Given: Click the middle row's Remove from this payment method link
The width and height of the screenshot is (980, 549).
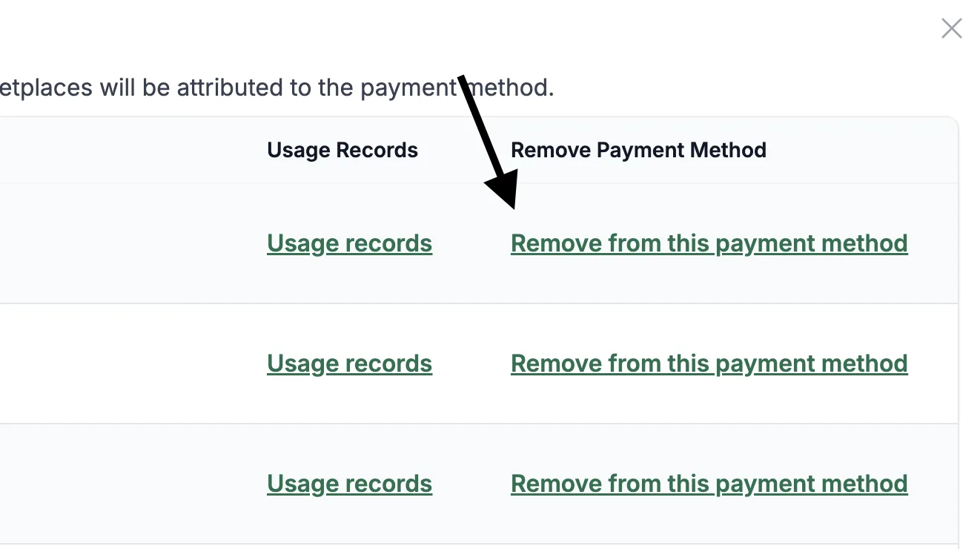Looking at the screenshot, I should coord(709,364).
